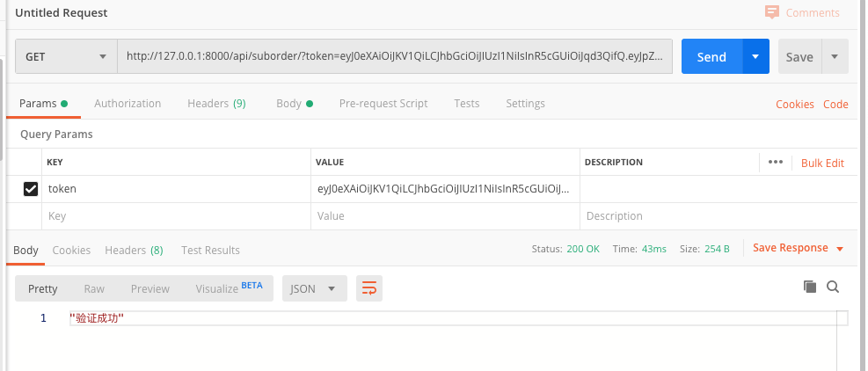This screenshot has width=868, height=371.
Task: Click the blue Send button
Action: 711,56
